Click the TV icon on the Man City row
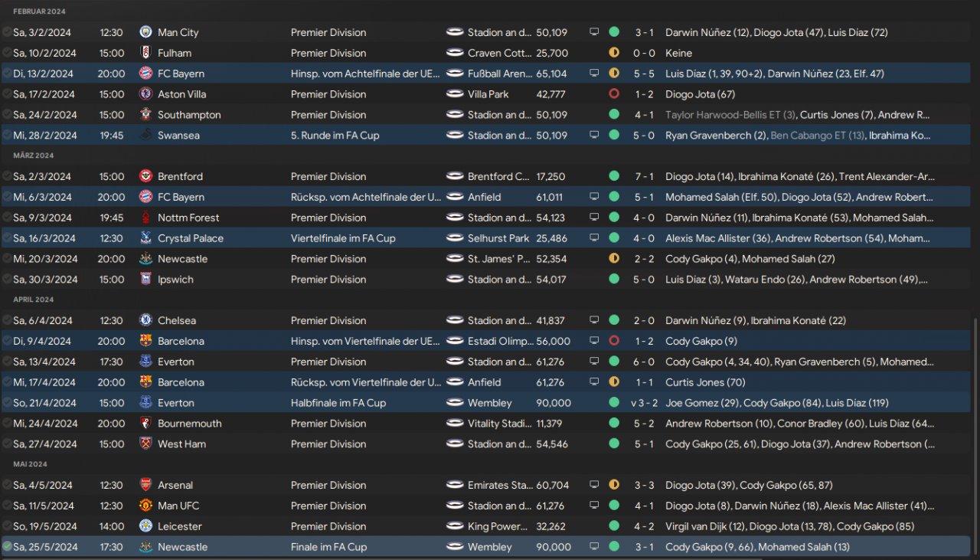 [594, 32]
